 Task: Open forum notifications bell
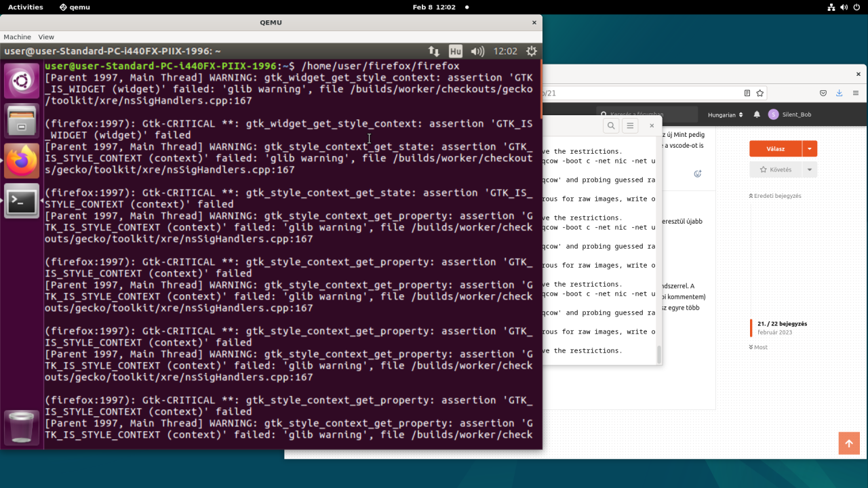coord(757,115)
